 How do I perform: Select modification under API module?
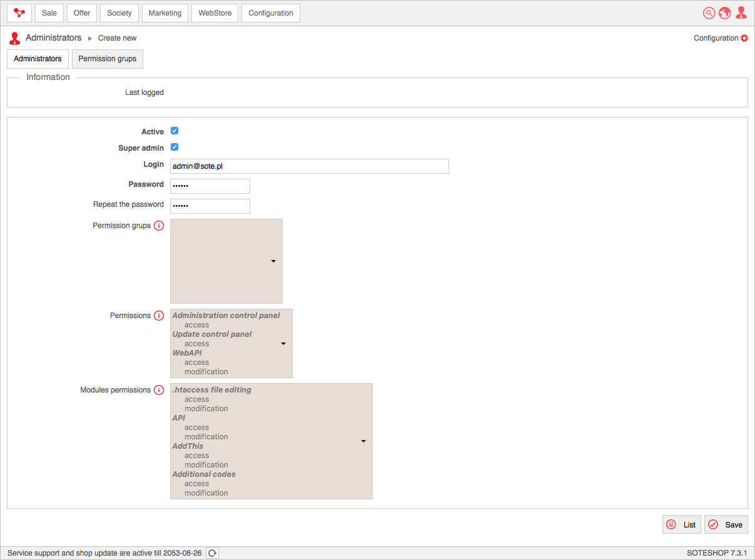click(206, 437)
